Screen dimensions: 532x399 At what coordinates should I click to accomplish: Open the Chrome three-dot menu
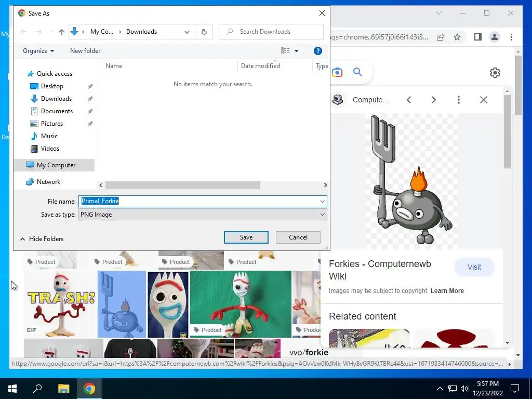[x=511, y=37]
